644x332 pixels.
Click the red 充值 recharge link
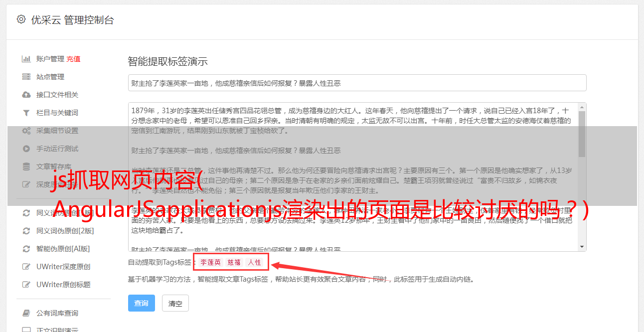(x=73, y=59)
